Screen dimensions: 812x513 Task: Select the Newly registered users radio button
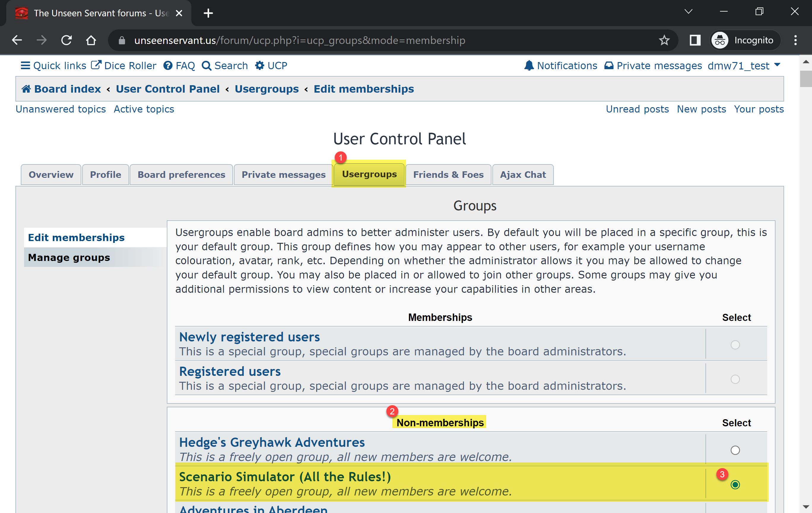[735, 345]
